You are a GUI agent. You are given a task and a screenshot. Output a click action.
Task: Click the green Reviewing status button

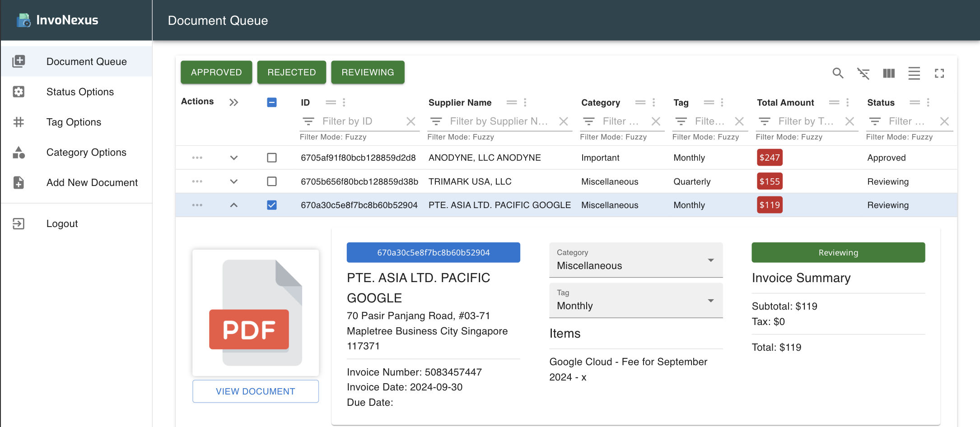pos(838,252)
